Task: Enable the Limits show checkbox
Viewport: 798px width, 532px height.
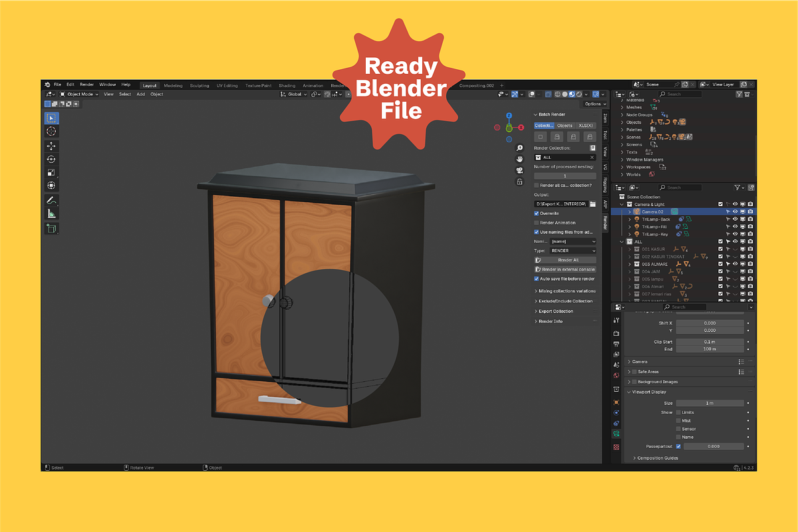Action: tap(678, 412)
